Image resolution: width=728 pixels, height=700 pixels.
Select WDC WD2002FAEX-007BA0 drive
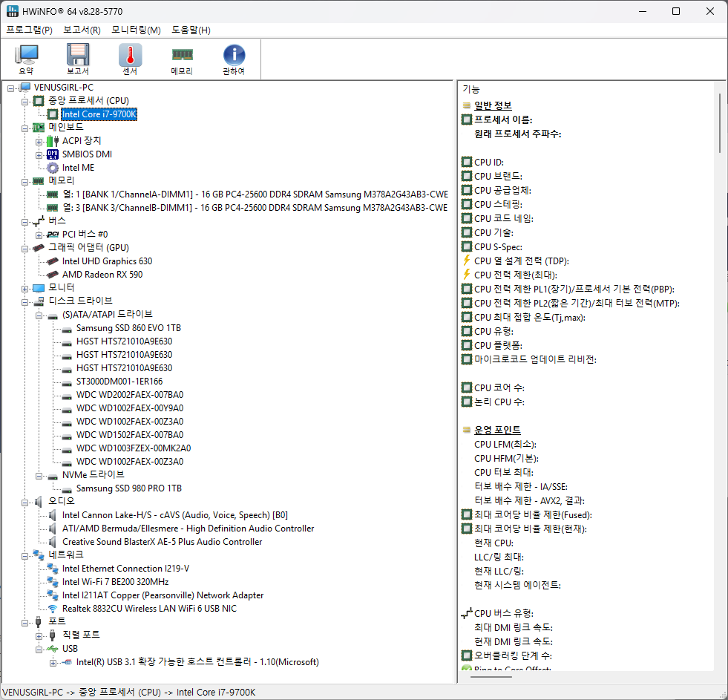(x=130, y=395)
